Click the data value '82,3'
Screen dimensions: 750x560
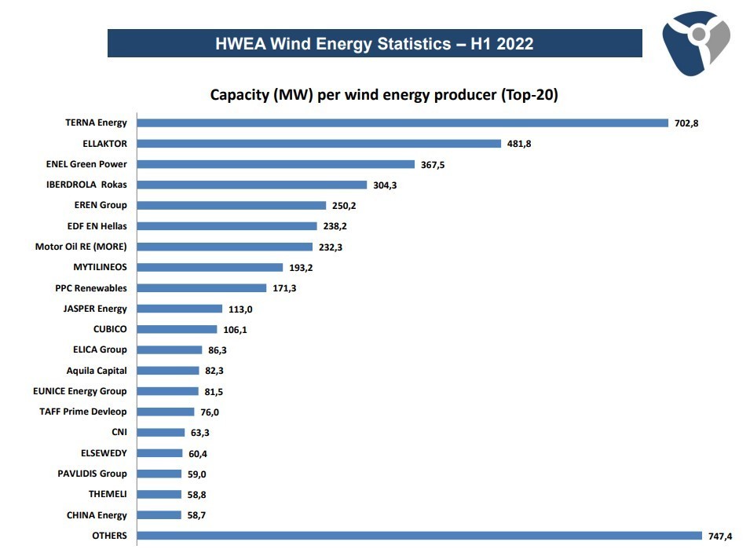214,371
